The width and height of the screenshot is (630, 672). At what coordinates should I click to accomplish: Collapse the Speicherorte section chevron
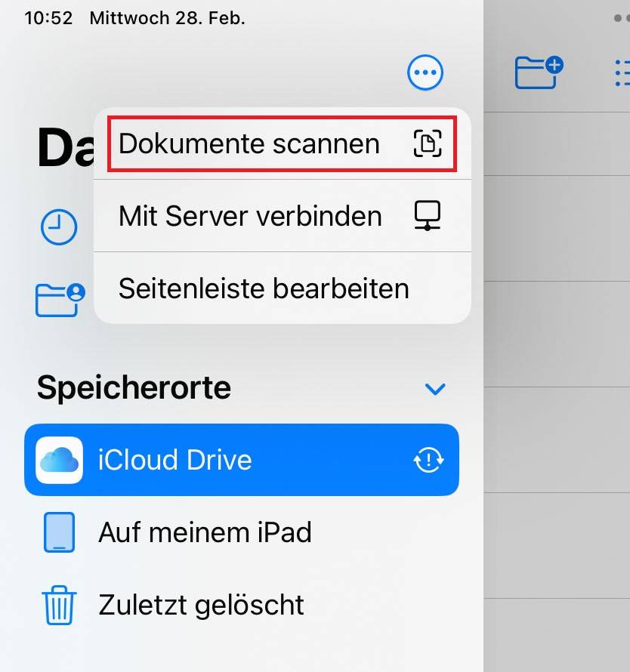coord(435,389)
